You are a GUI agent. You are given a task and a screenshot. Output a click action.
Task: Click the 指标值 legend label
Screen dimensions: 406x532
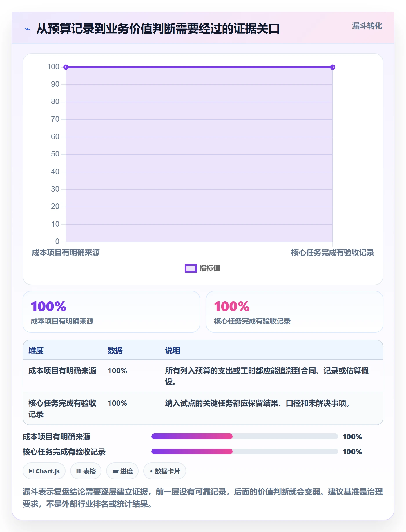click(x=210, y=268)
